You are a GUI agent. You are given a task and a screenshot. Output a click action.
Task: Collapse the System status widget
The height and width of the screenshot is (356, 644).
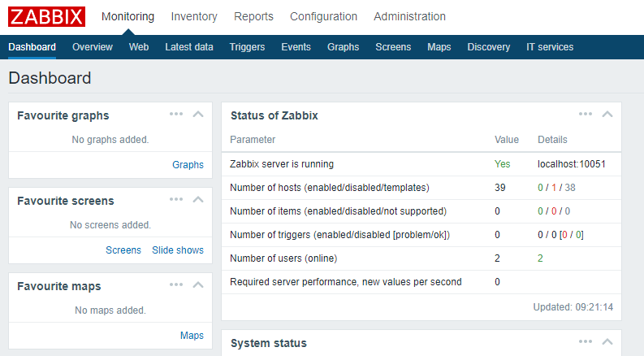[607, 341]
